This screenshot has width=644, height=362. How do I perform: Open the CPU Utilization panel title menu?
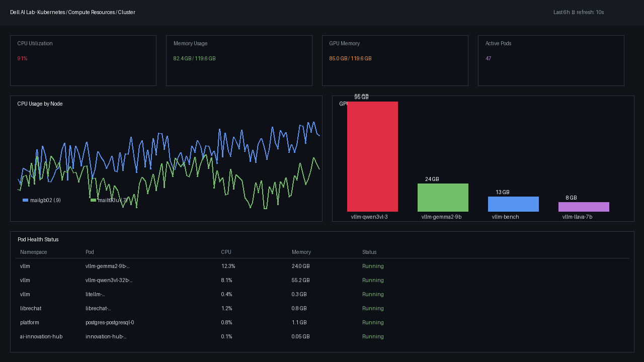coord(35,44)
